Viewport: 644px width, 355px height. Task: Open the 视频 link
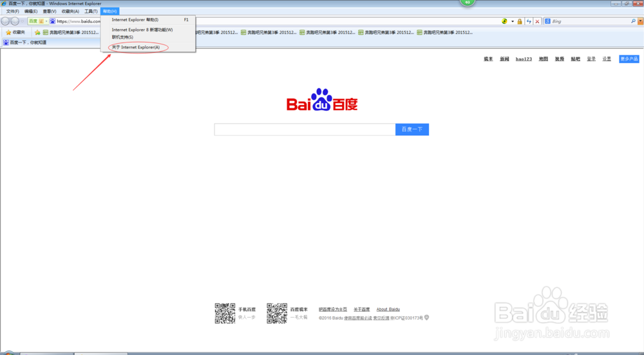pyautogui.click(x=560, y=59)
